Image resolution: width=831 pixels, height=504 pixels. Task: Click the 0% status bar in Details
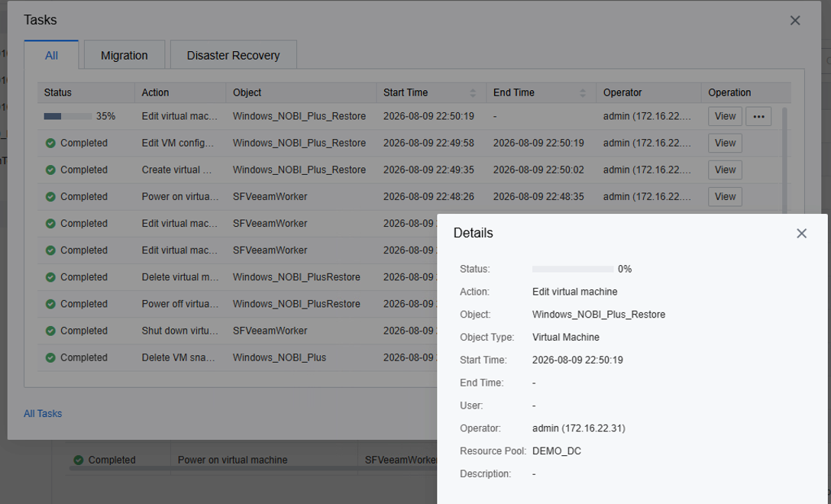pyautogui.click(x=573, y=270)
